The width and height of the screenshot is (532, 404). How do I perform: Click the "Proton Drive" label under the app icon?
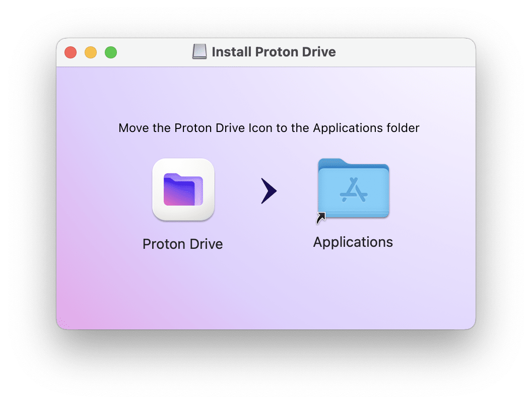tap(182, 244)
